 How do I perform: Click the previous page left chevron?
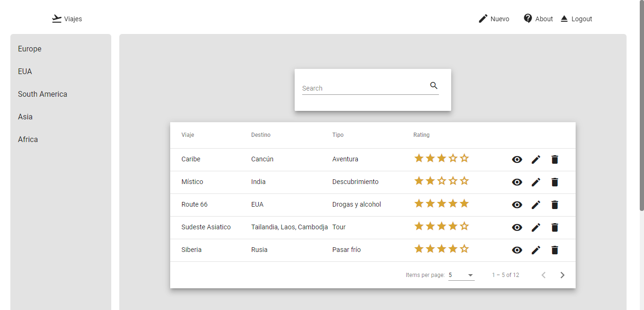[x=543, y=275]
